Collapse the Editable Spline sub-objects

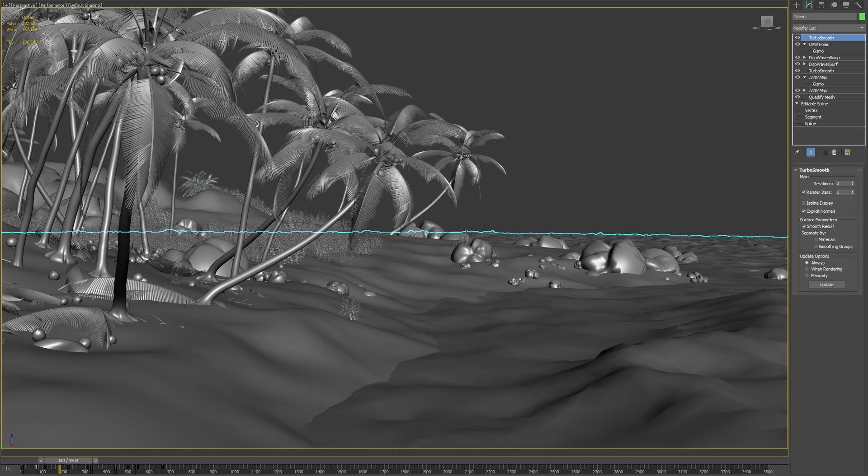[797, 104]
